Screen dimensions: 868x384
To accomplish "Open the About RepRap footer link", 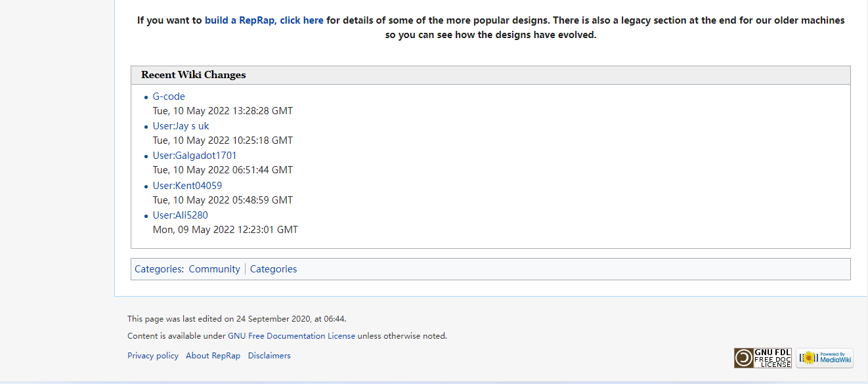I will tap(213, 356).
